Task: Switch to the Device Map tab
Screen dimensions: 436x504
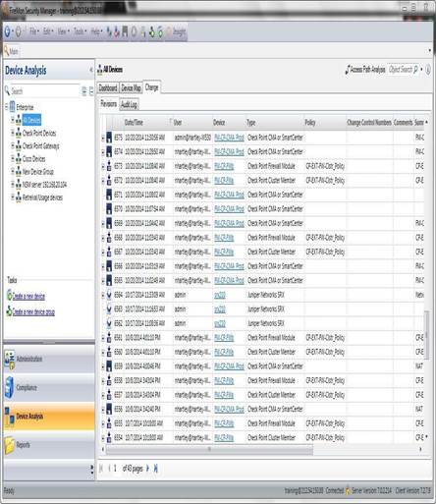Action: [131, 88]
